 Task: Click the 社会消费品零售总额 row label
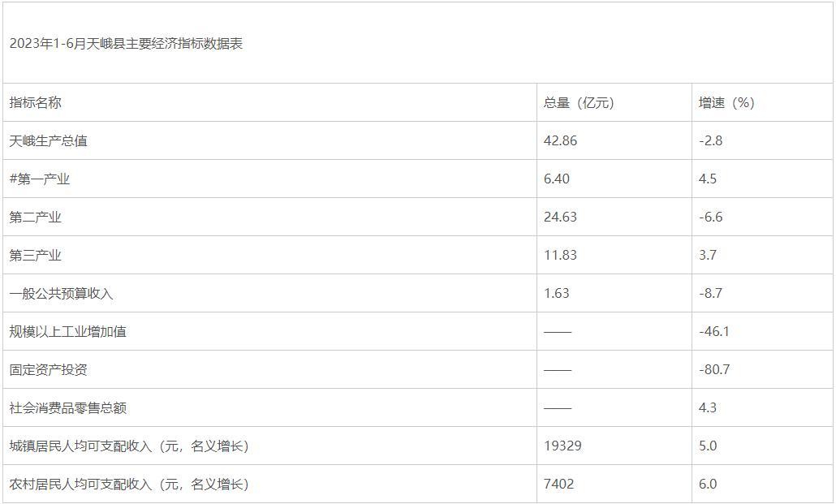click(x=67, y=408)
